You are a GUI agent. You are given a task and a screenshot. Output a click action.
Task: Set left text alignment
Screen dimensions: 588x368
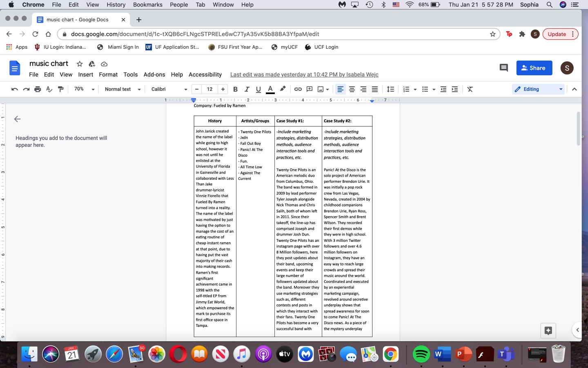click(340, 89)
